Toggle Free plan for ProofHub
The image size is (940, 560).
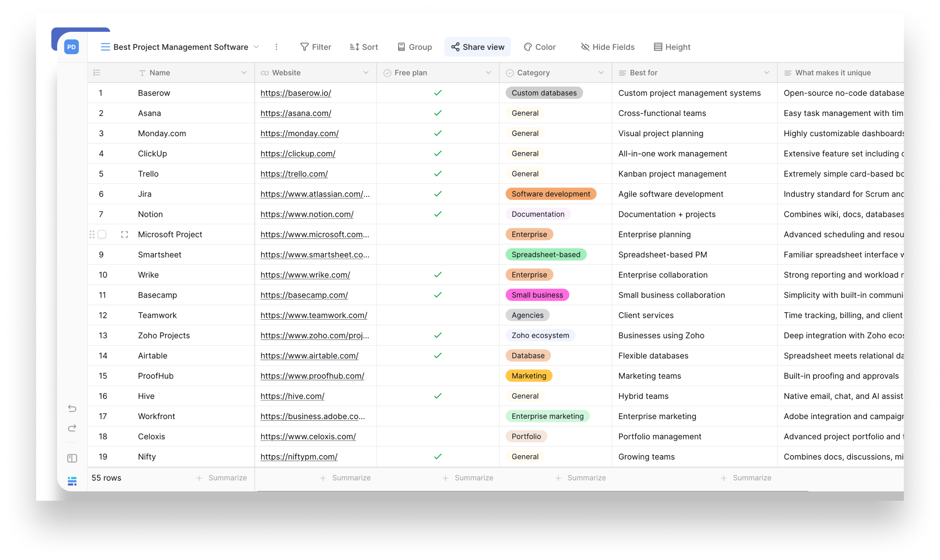coord(438,376)
